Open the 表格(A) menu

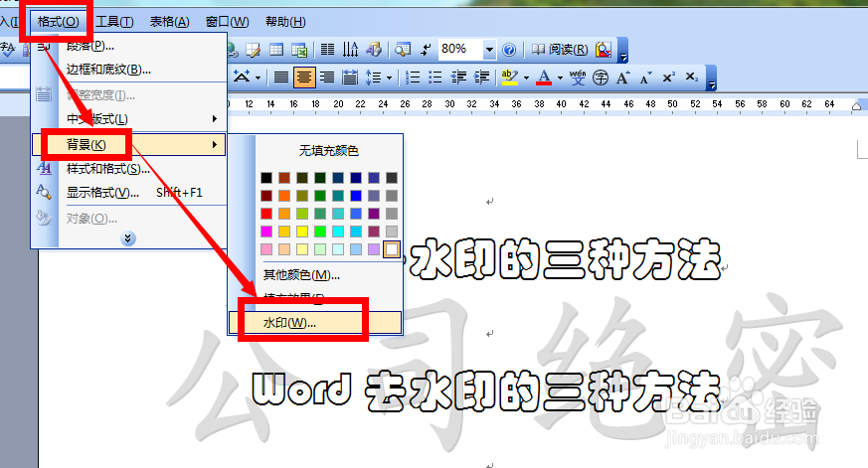[x=169, y=22]
